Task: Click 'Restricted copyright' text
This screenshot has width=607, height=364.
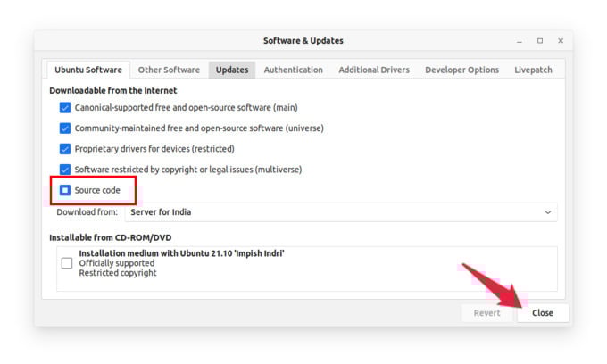Action: [118, 273]
